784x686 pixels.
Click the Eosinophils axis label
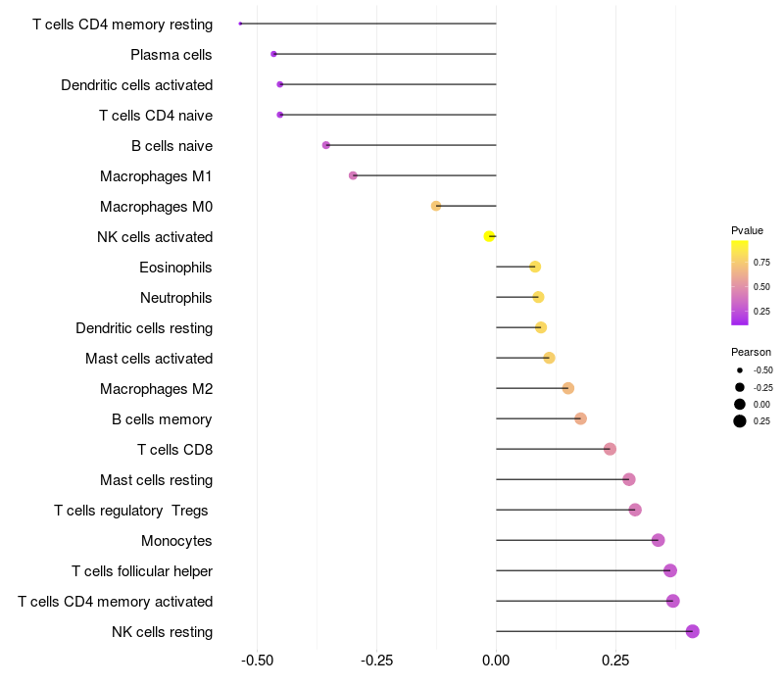pyautogui.click(x=175, y=267)
